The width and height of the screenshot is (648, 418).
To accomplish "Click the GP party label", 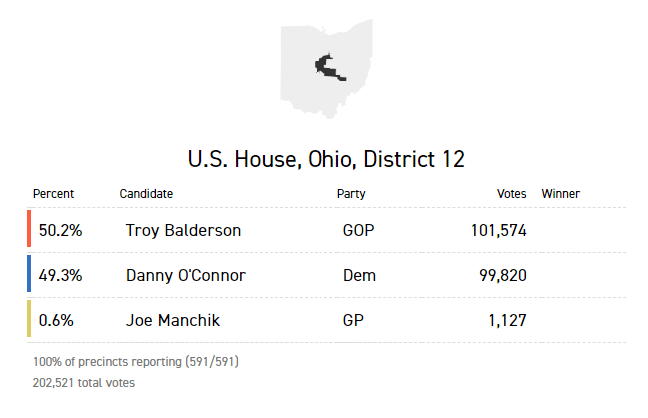I will point(352,321).
